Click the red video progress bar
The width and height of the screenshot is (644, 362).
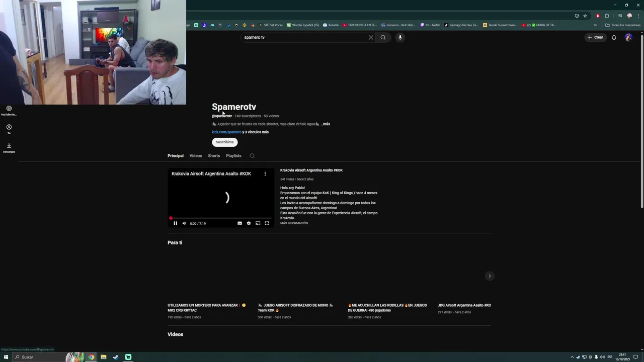tap(221, 218)
